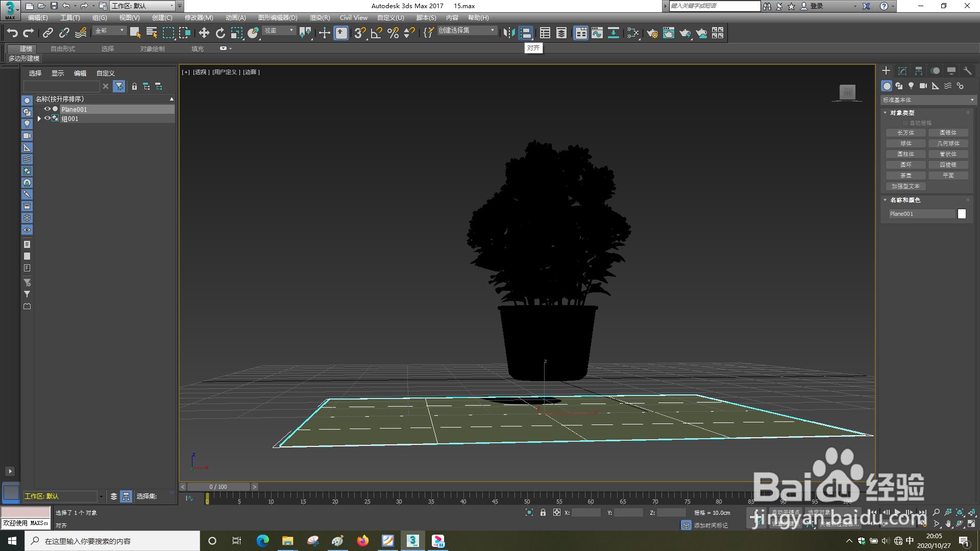Open the Layer Explorer toolbar icon
The image size is (980, 551).
click(x=561, y=33)
